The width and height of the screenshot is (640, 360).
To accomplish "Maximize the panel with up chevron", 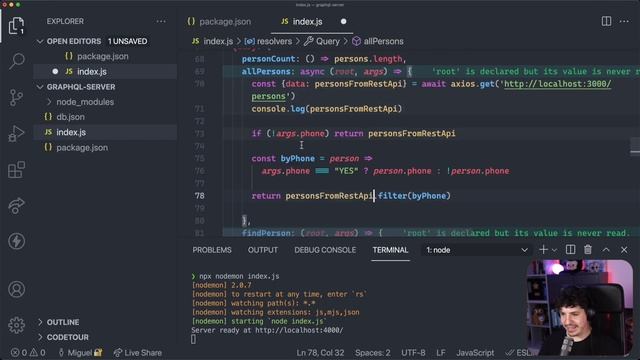I will pyautogui.click(x=606, y=249).
